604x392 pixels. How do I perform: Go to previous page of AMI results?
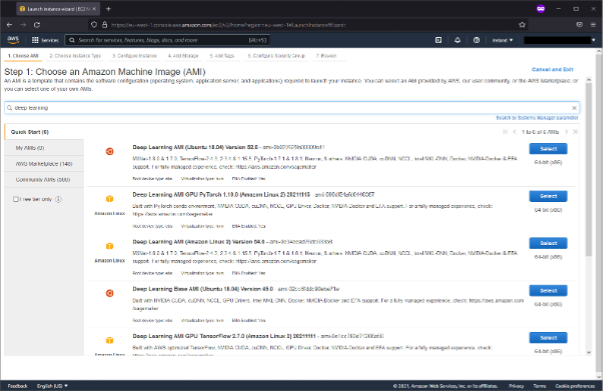(515, 132)
